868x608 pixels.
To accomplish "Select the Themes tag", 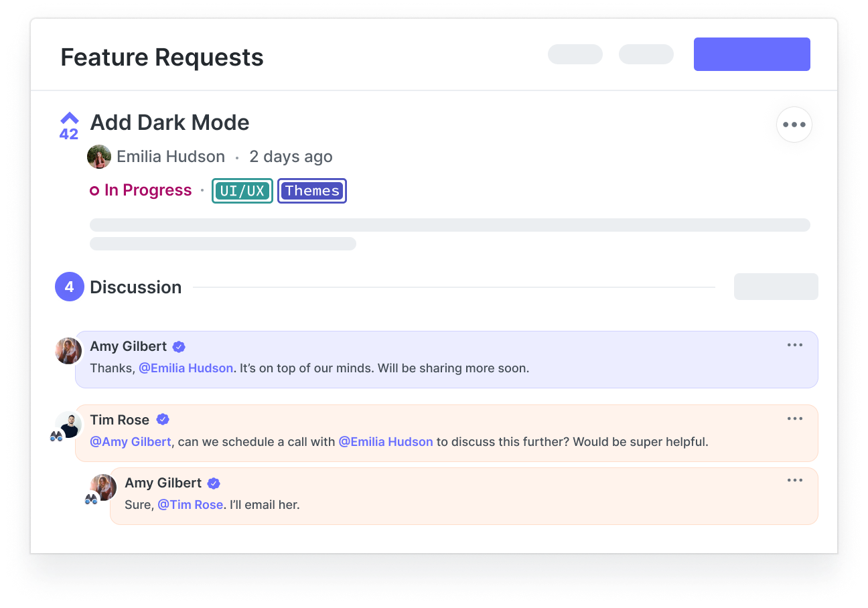I will 312,191.
